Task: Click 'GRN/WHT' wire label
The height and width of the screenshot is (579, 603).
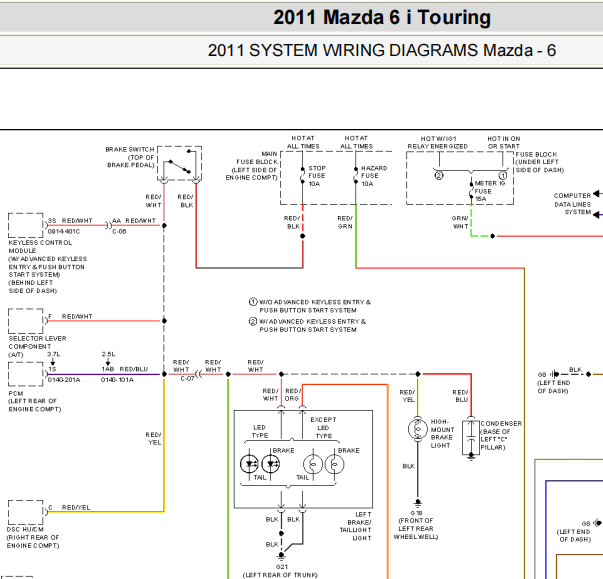Action: (460, 222)
